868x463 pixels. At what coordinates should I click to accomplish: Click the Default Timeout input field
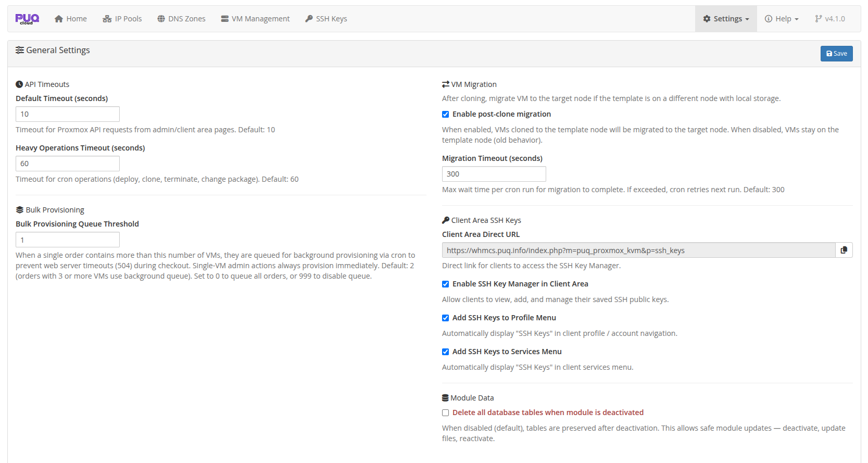point(68,114)
